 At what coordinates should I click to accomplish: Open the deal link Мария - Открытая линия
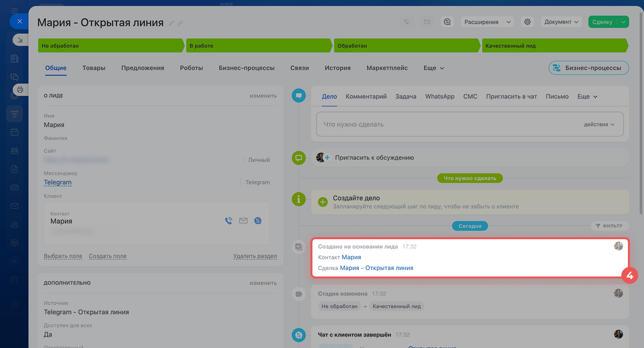(376, 268)
